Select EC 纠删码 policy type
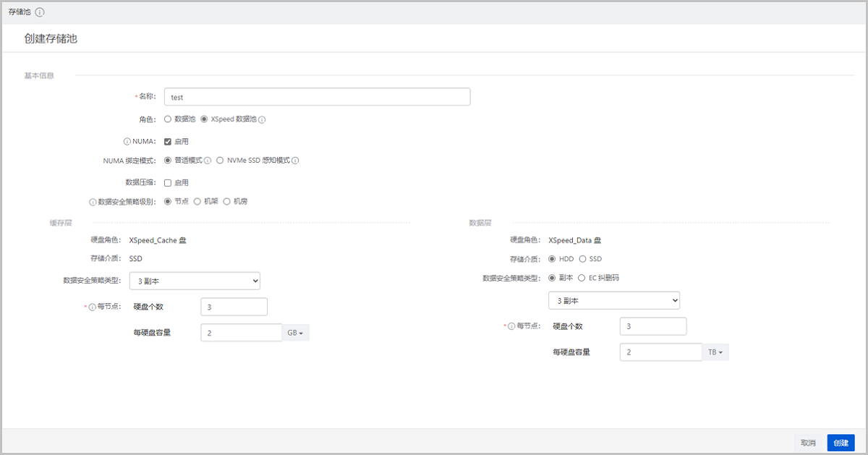The width and height of the screenshot is (868, 455). [x=582, y=278]
